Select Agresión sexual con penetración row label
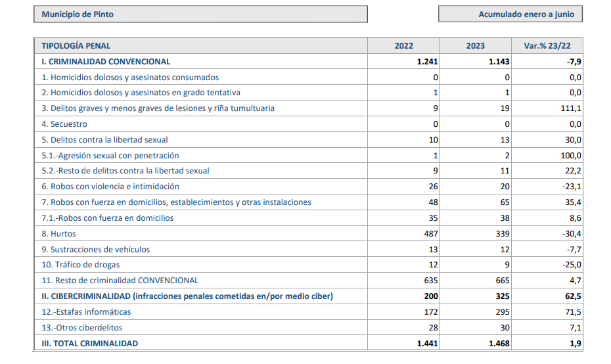The height and width of the screenshot is (364, 611). [x=110, y=156]
